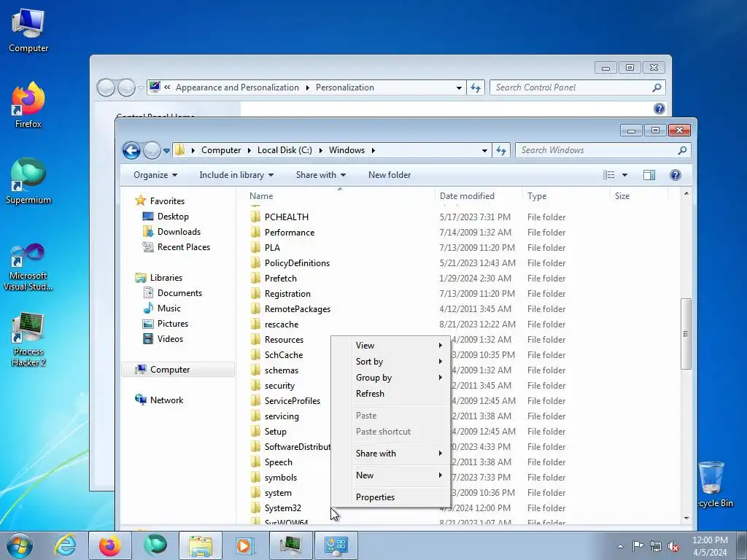
Task: Select the Prefetch folder
Action: pos(281,278)
